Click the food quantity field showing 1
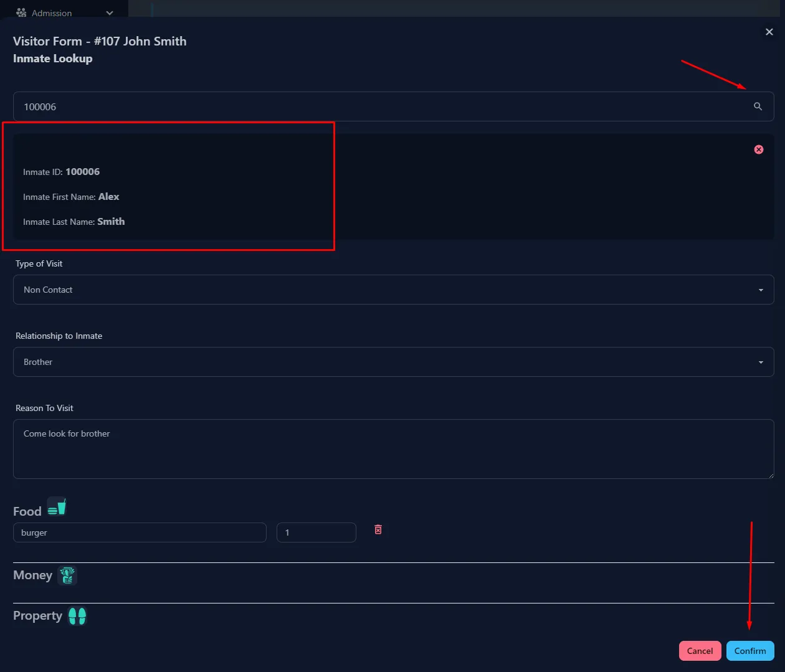This screenshot has height=672, width=785. (x=316, y=532)
